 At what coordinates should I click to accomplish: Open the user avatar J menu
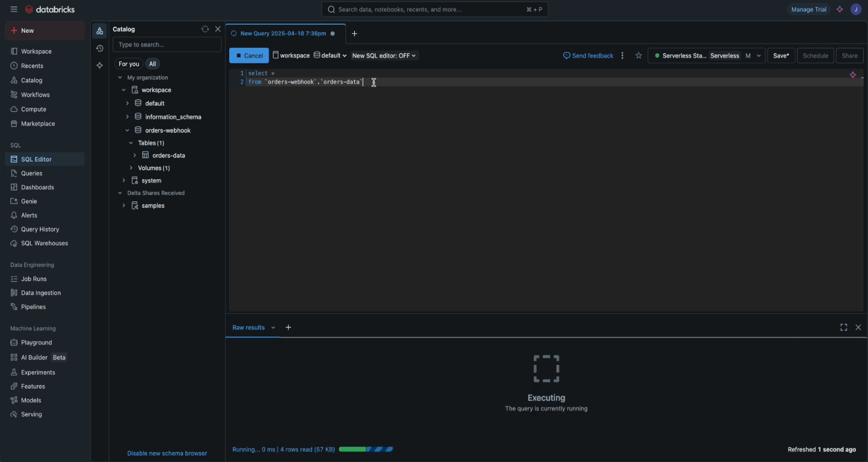pyautogui.click(x=856, y=10)
